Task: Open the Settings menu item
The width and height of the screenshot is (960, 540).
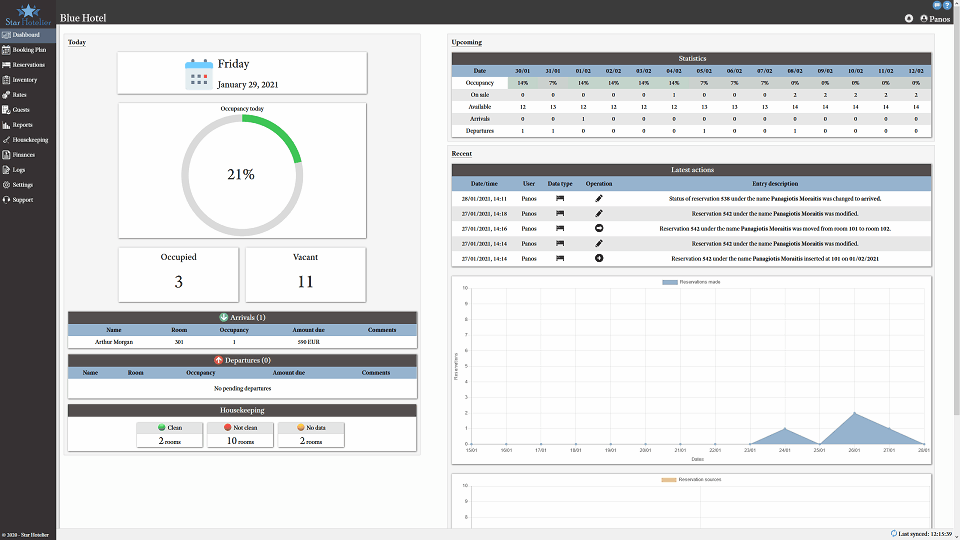Action: pyautogui.click(x=22, y=185)
